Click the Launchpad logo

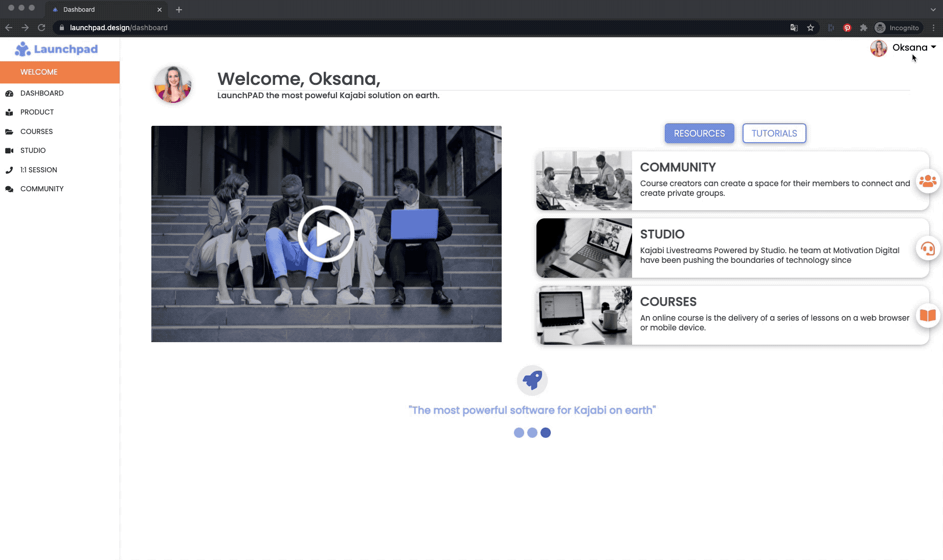(56, 49)
